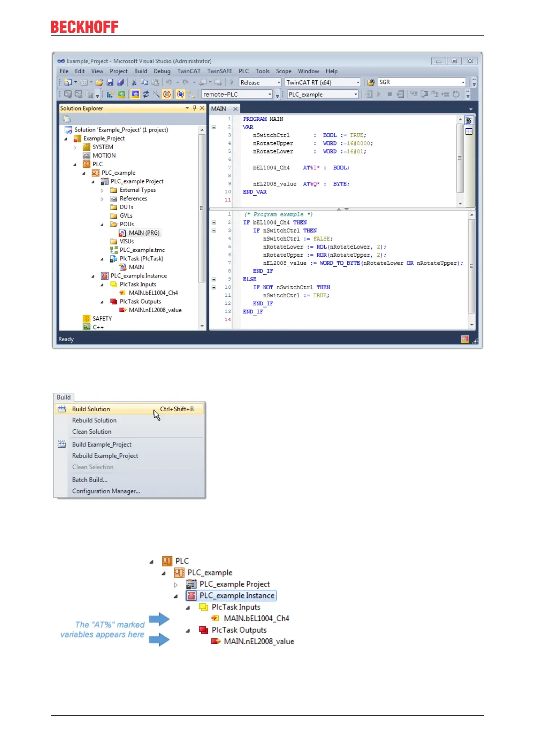Select MAIN.nEL2008_value in lower tree
535x756 pixels.
click(x=259, y=642)
